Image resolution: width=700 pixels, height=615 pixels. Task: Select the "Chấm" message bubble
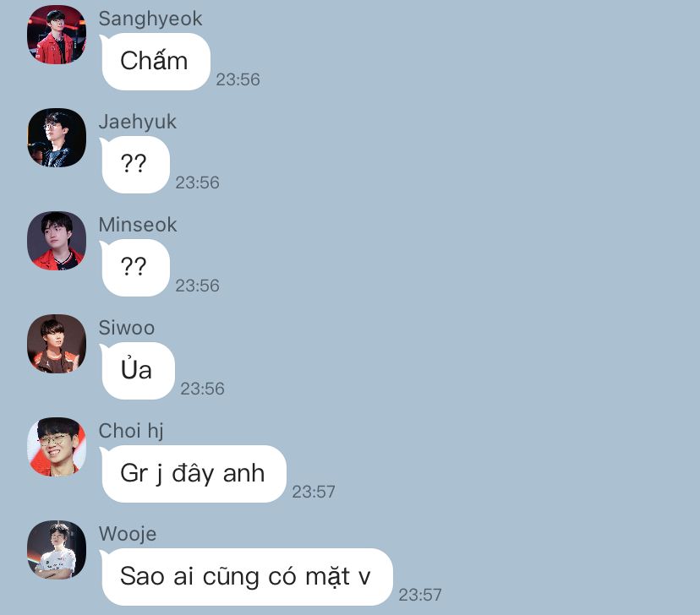(x=155, y=62)
